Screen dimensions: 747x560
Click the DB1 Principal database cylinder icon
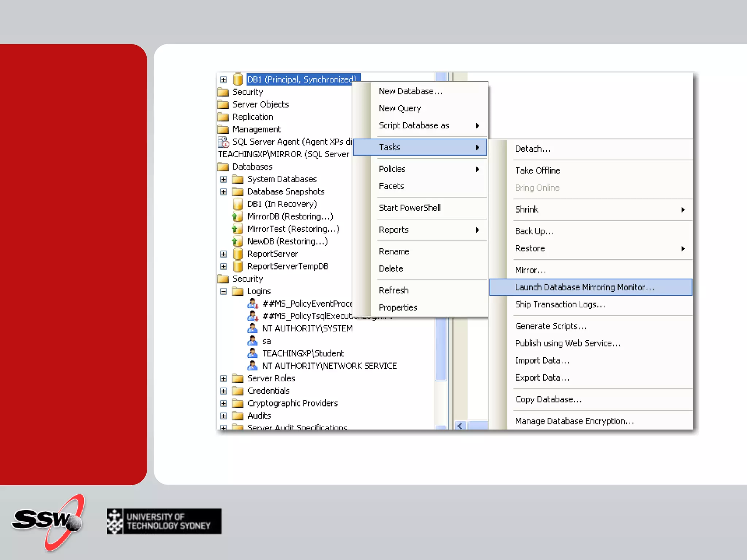pyautogui.click(x=238, y=79)
